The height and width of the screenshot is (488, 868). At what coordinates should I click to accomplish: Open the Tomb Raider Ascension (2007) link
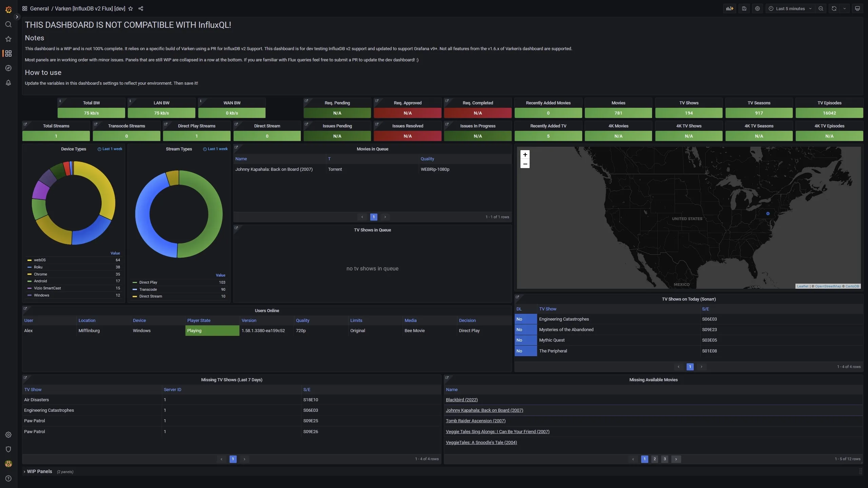coord(475,421)
